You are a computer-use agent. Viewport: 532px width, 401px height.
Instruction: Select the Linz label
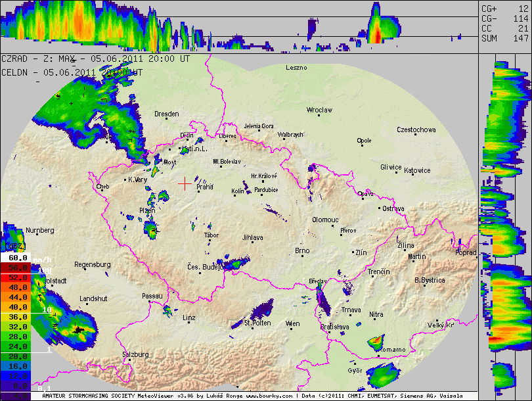189,318
